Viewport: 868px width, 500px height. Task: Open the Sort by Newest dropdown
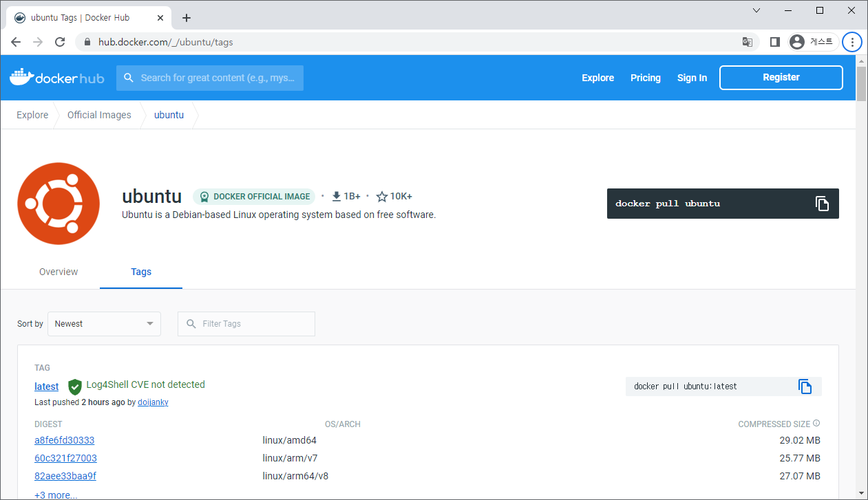(x=104, y=324)
